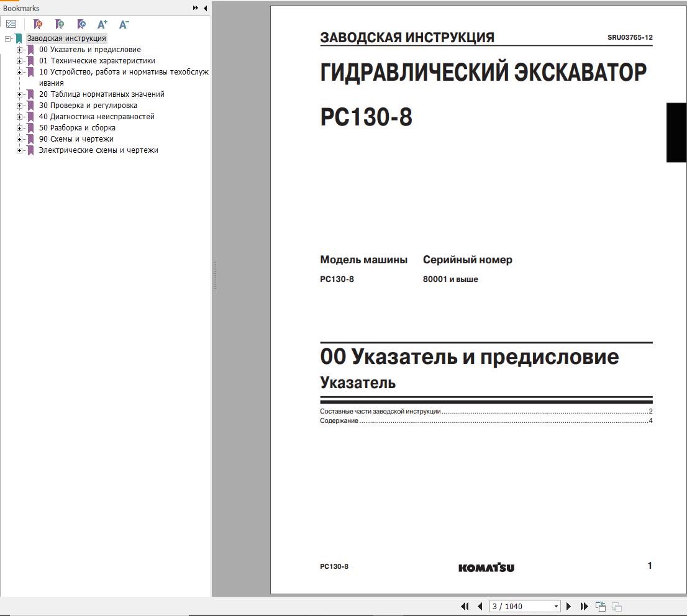Click the go-to current bookmark icon
Viewport: 687px width, 616px height.
81,24
